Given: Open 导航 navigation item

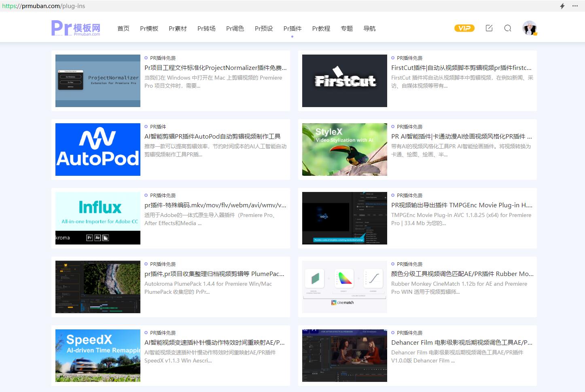Looking at the screenshot, I should (369, 28).
